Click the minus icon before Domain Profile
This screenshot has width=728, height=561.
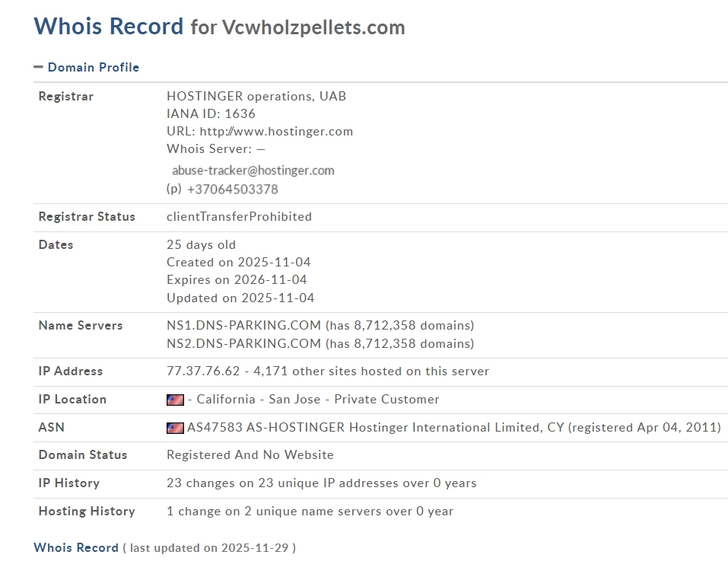(38, 67)
